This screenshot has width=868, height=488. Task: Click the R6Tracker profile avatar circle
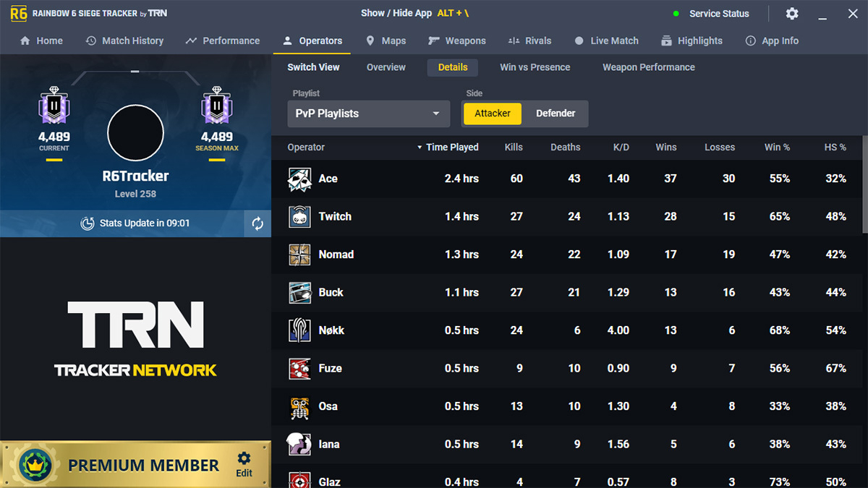pos(135,132)
